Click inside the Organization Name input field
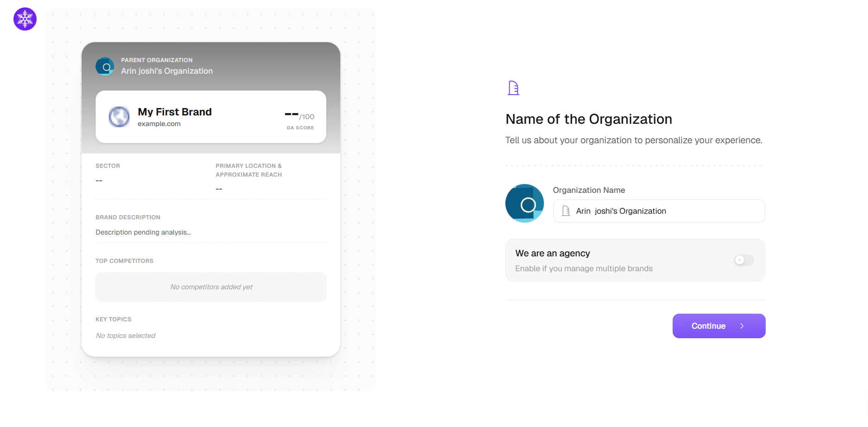The width and height of the screenshot is (868, 427). coord(658,211)
